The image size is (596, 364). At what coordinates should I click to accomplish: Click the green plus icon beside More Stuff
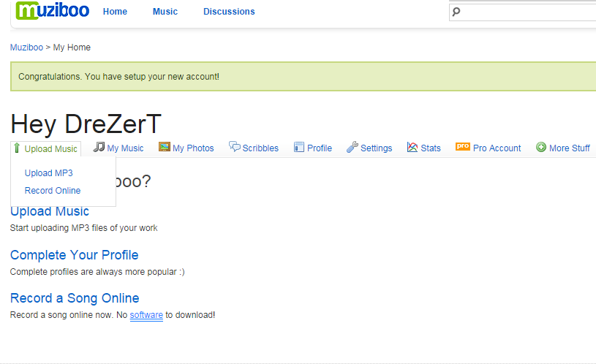point(541,147)
